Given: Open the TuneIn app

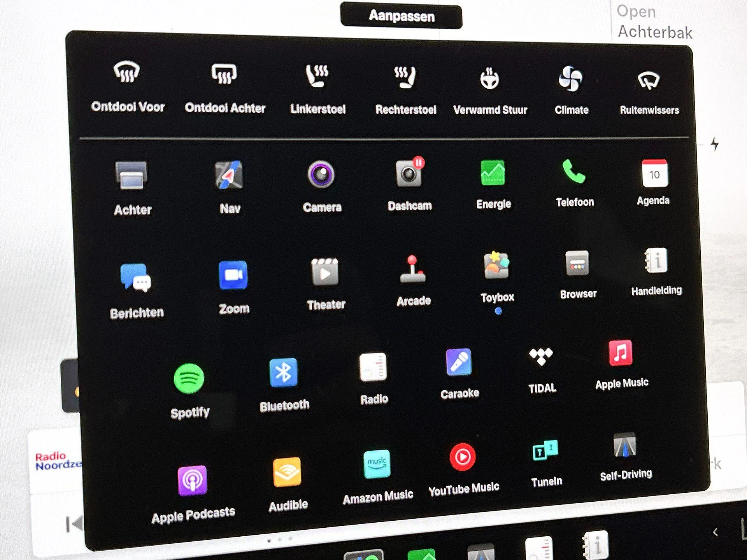Looking at the screenshot, I should click(545, 450).
